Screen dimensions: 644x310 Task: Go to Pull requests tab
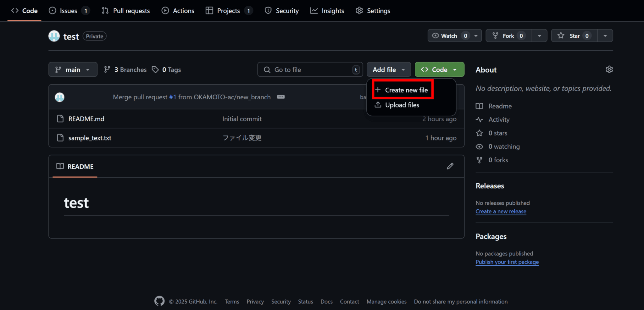click(x=126, y=11)
